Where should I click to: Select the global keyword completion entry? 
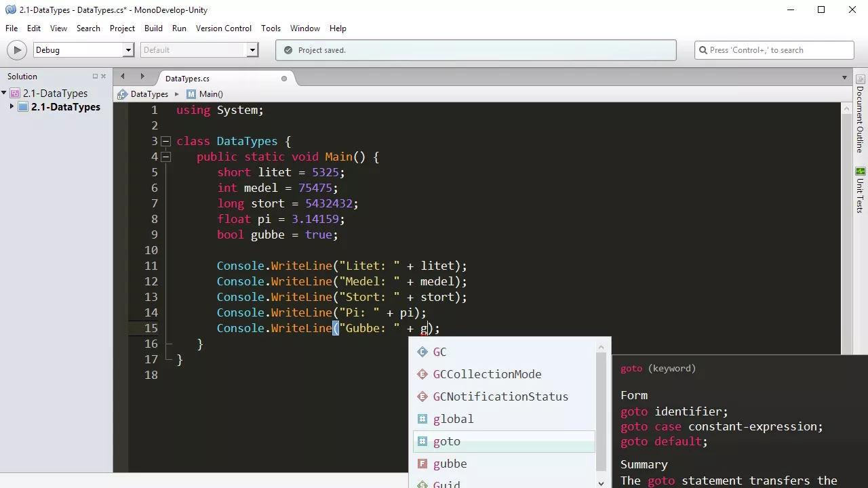[x=505, y=419]
